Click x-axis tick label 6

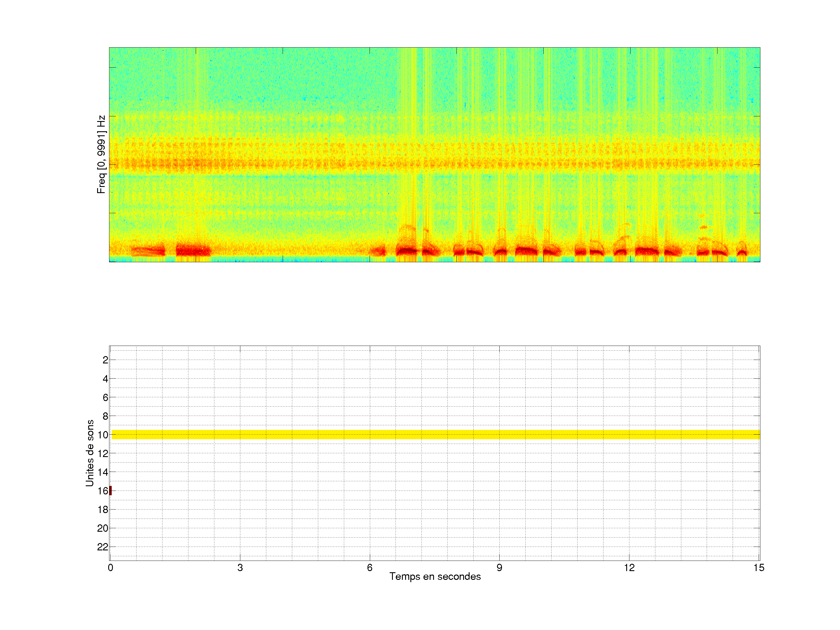point(370,568)
